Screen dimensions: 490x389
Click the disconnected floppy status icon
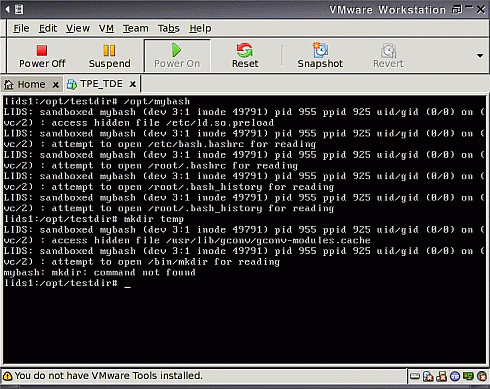pos(441,376)
